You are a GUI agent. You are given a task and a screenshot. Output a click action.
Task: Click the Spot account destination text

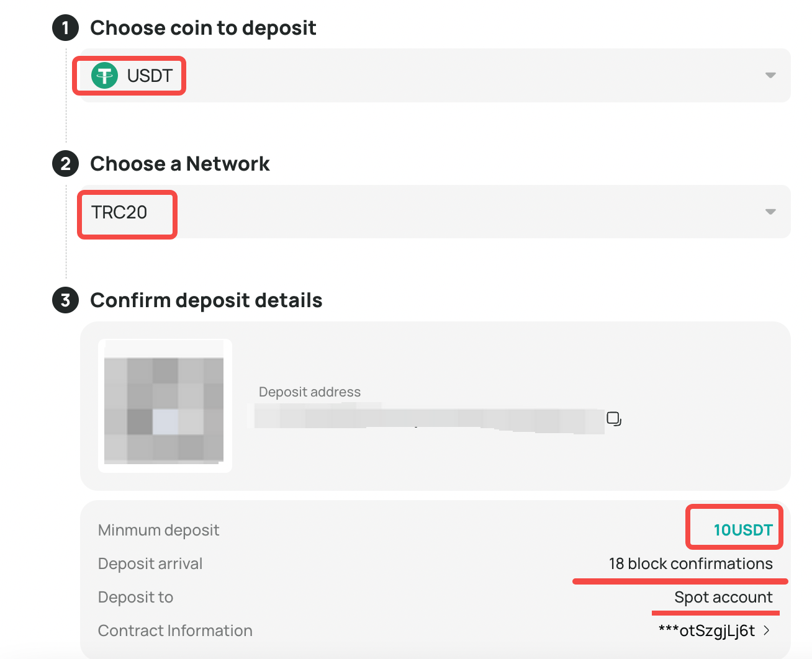click(x=723, y=597)
